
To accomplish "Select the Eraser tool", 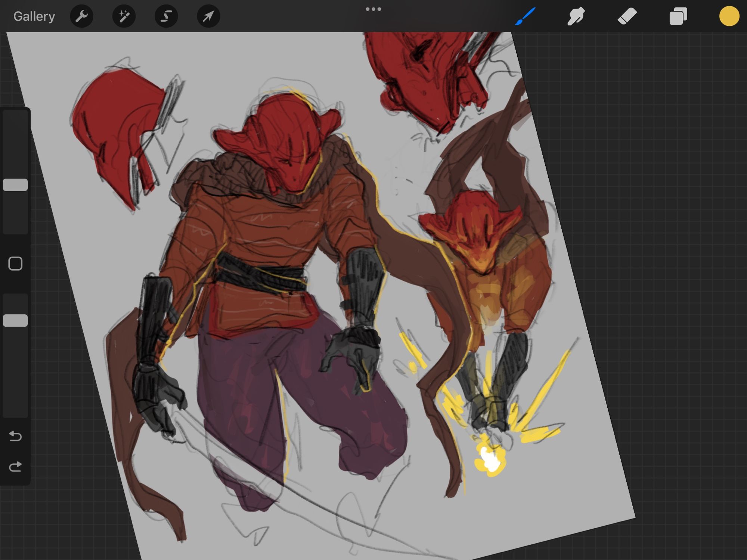I will click(x=627, y=16).
